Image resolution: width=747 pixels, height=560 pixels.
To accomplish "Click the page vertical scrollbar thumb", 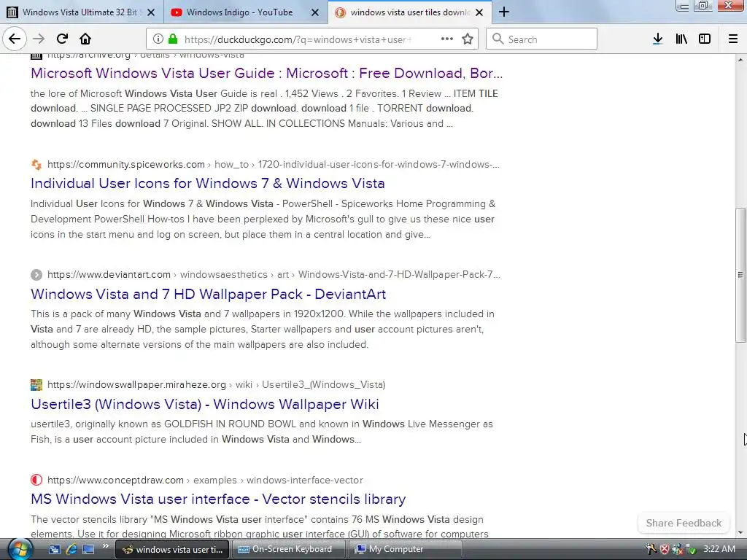I will [740, 275].
